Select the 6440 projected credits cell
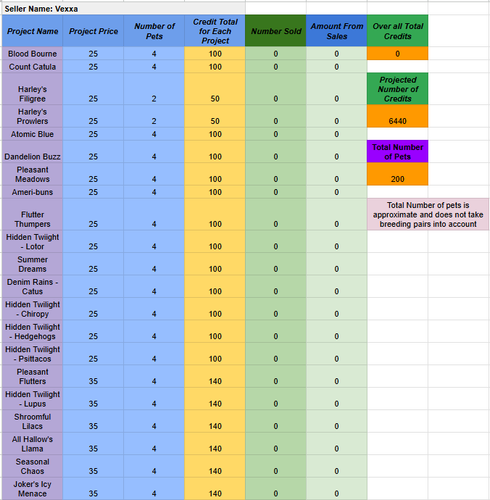Viewport: 490px width, 500px height. coord(397,116)
